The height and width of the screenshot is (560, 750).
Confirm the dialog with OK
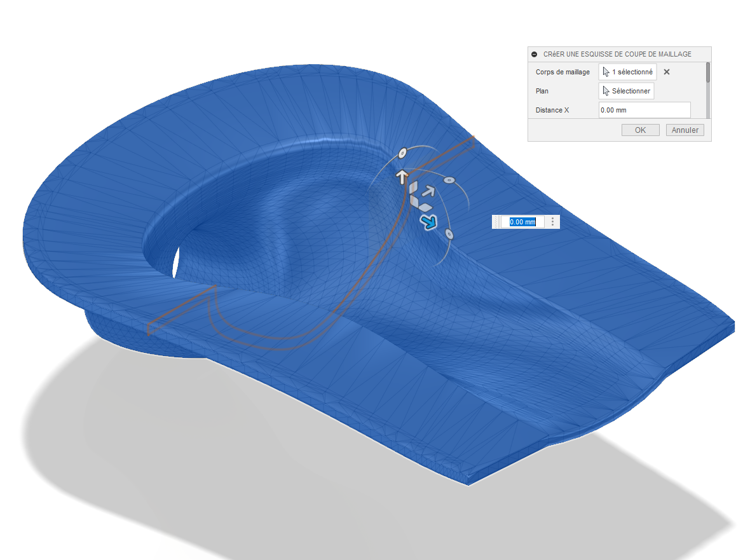[x=640, y=130]
